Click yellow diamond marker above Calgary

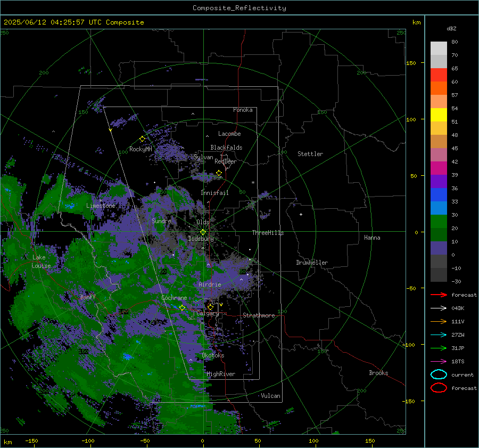coord(210,307)
